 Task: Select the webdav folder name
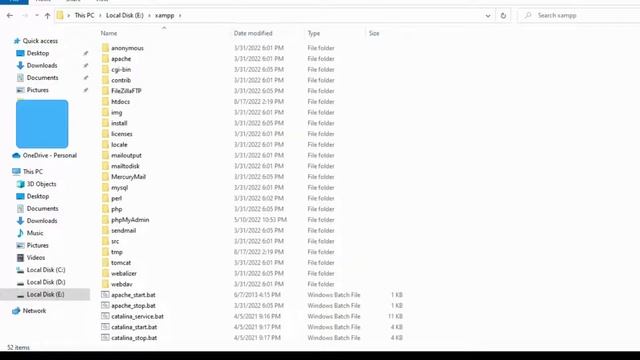[x=122, y=284]
